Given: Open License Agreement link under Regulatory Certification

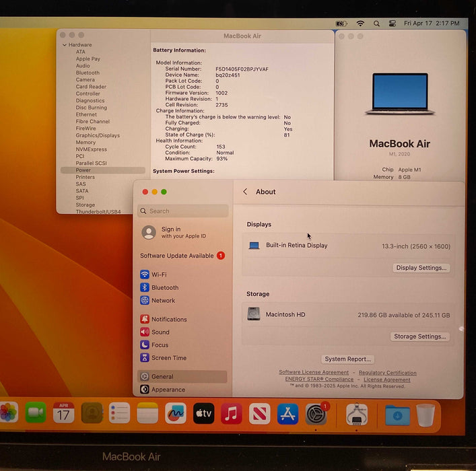Looking at the screenshot, I should [386, 379].
